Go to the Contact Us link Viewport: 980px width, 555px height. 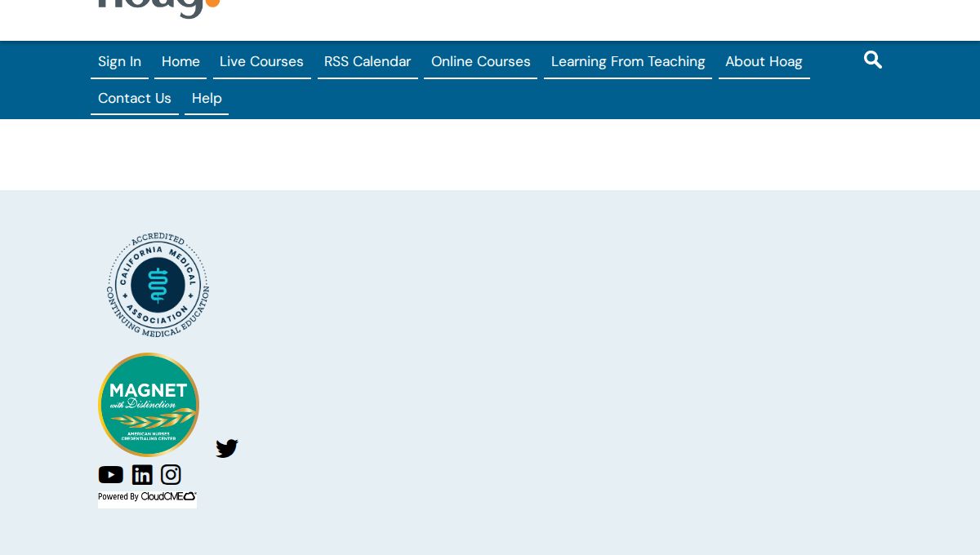tap(135, 98)
